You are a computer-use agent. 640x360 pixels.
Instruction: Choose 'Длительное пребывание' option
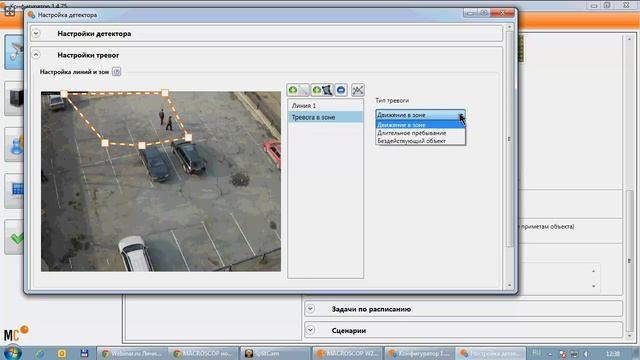coord(420,133)
